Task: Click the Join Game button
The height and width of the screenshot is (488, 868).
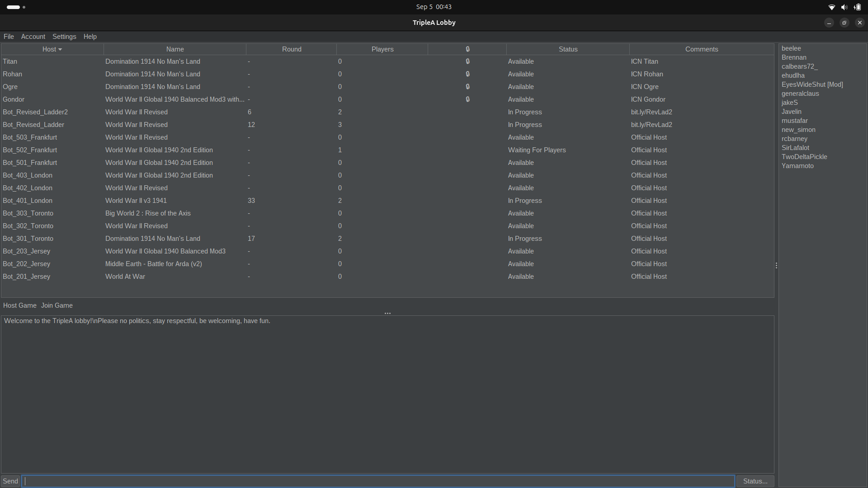Action: click(x=57, y=305)
